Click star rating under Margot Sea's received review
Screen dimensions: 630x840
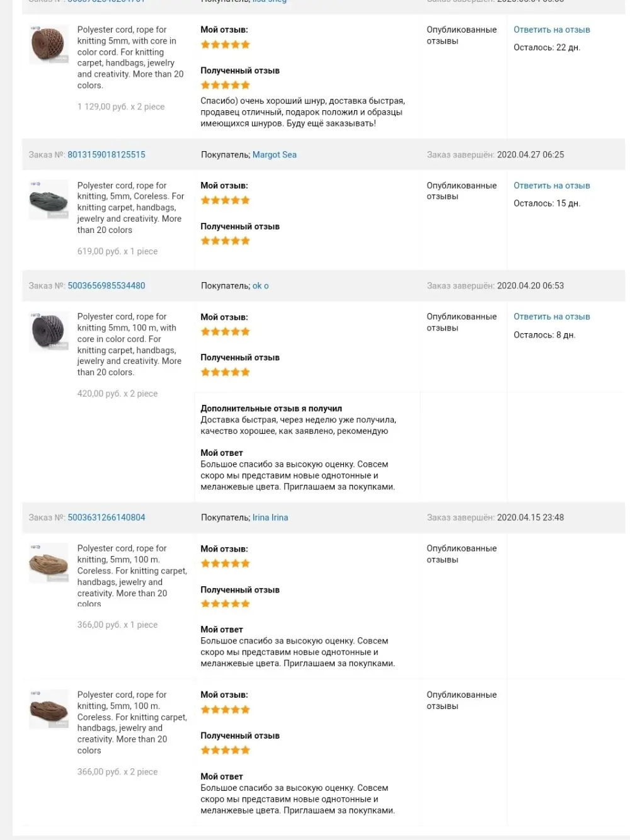point(226,241)
